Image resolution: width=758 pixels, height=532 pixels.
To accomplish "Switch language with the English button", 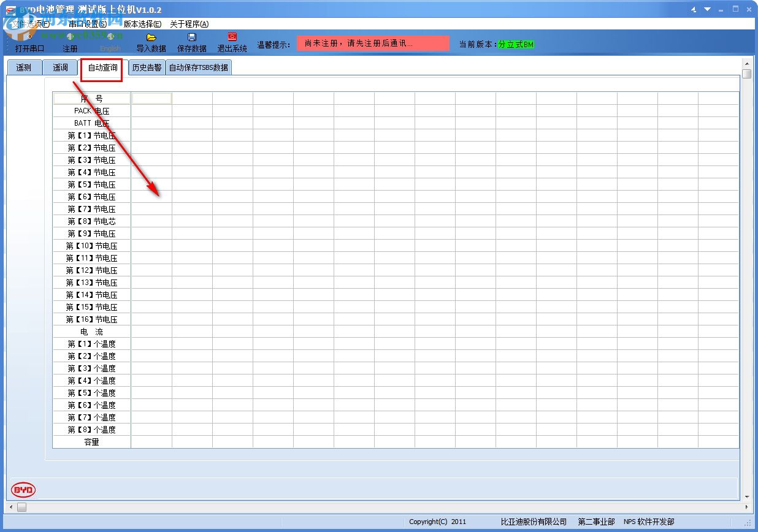I will [110, 43].
